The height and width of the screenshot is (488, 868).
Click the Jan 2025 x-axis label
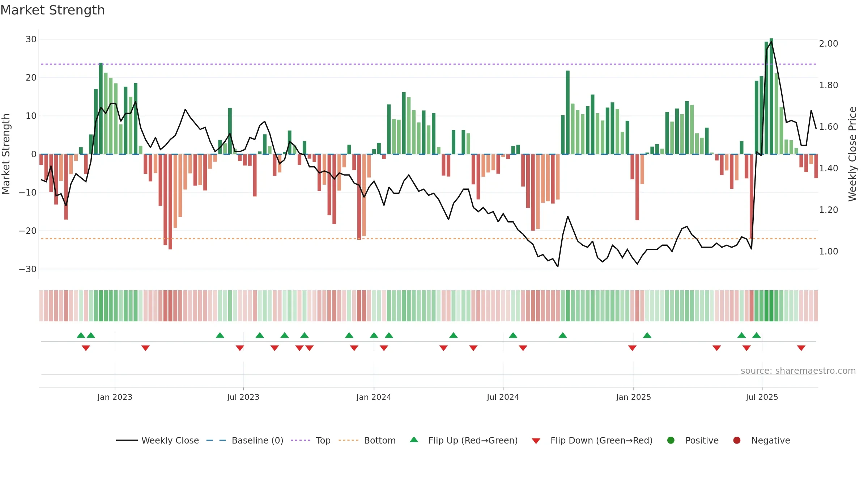point(633,397)
